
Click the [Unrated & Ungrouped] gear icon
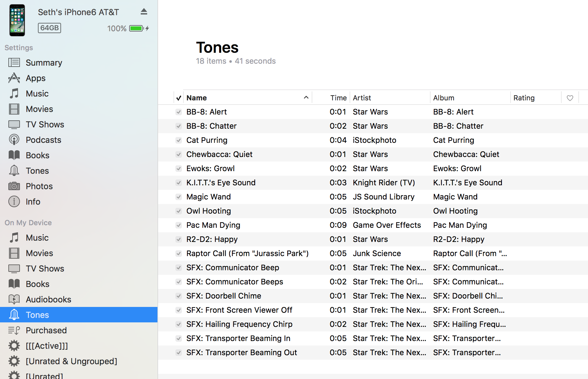14,361
